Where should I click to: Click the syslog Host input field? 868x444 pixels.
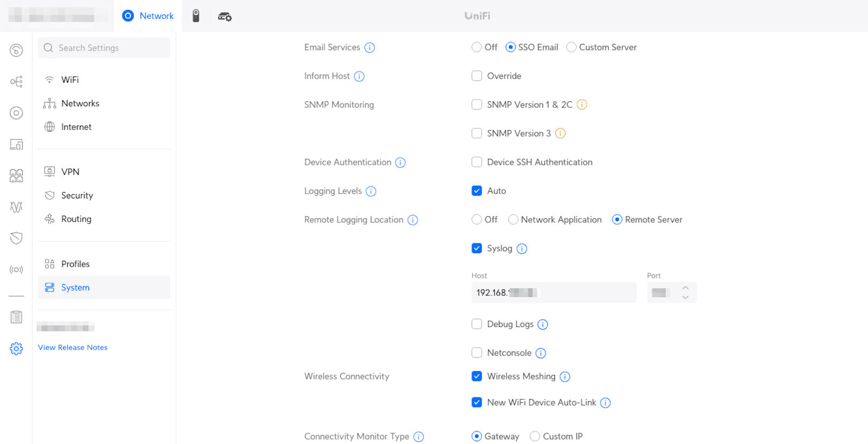(554, 293)
